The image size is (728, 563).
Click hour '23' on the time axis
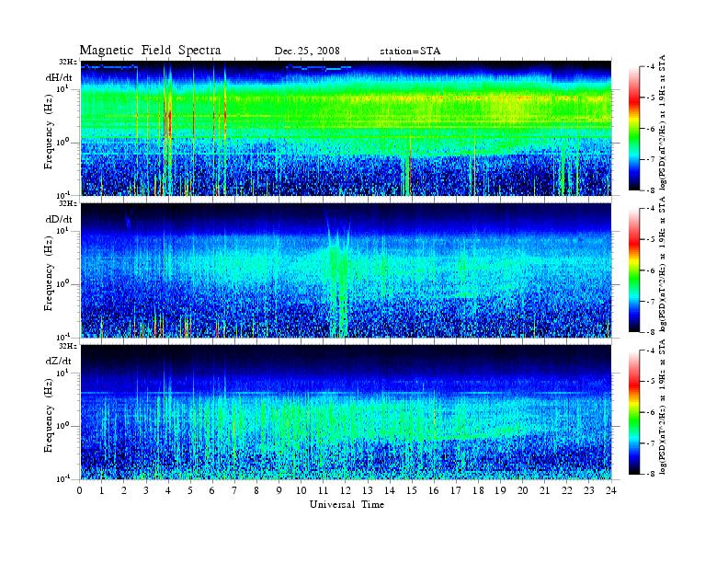588,491
